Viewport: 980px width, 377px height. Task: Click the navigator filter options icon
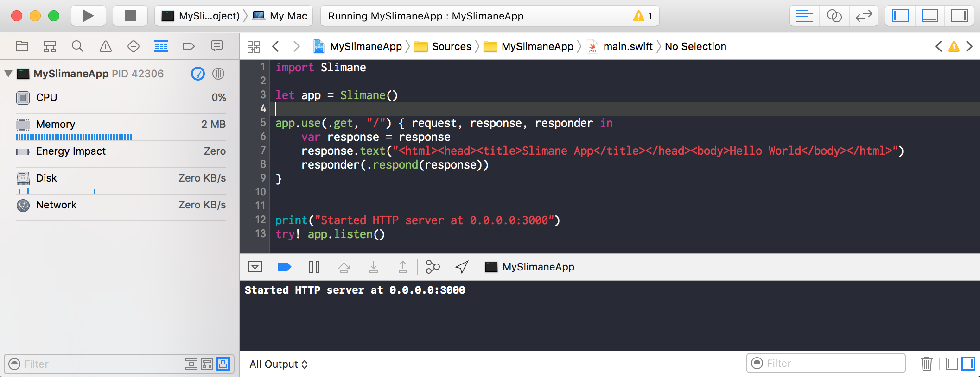15,364
